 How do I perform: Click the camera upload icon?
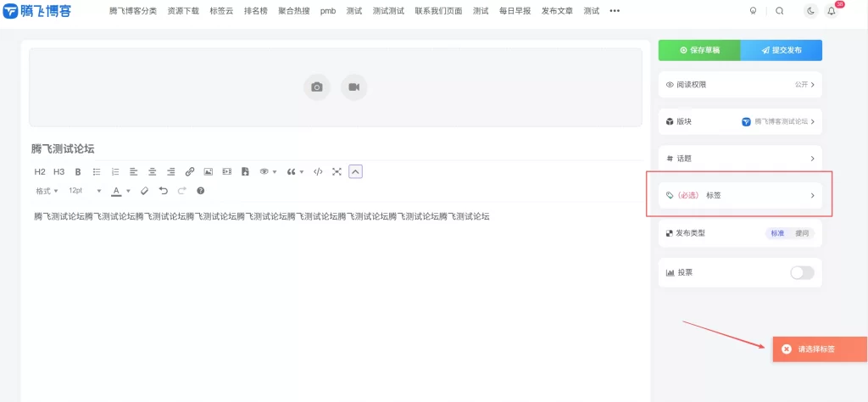point(317,87)
